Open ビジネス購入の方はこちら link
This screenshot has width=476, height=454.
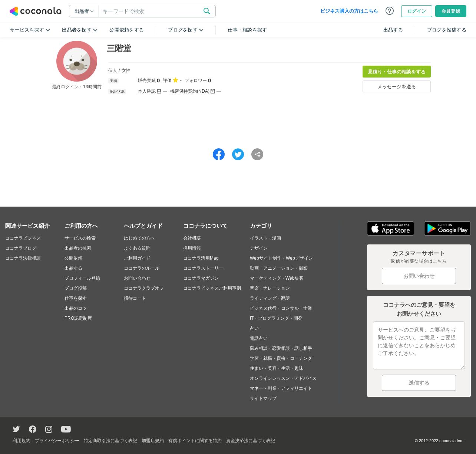349,11
